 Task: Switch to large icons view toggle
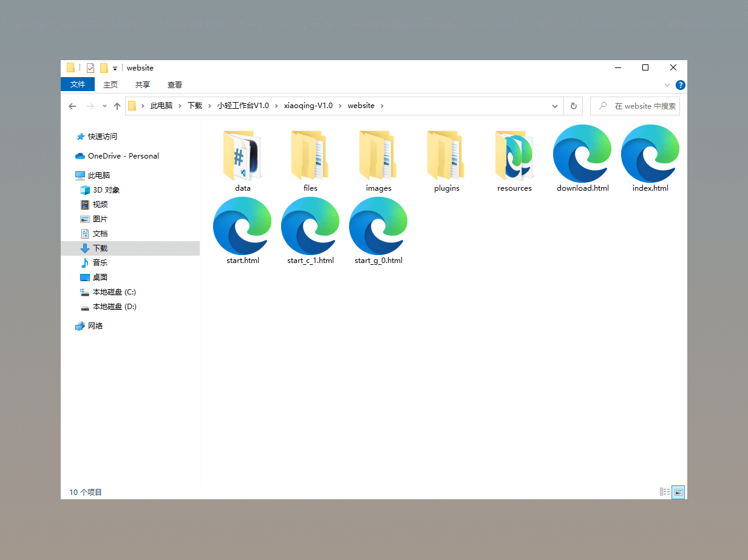click(679, 492)
